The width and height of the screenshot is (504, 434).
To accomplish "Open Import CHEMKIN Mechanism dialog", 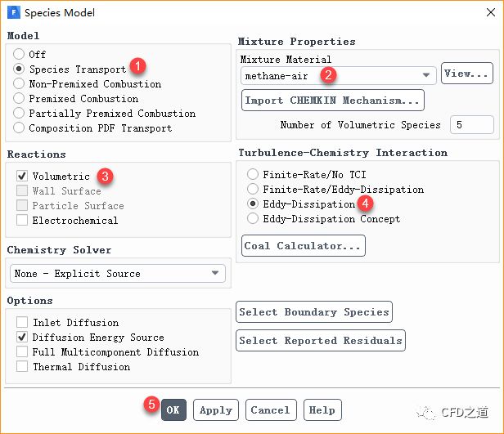I will coord(333,101).
